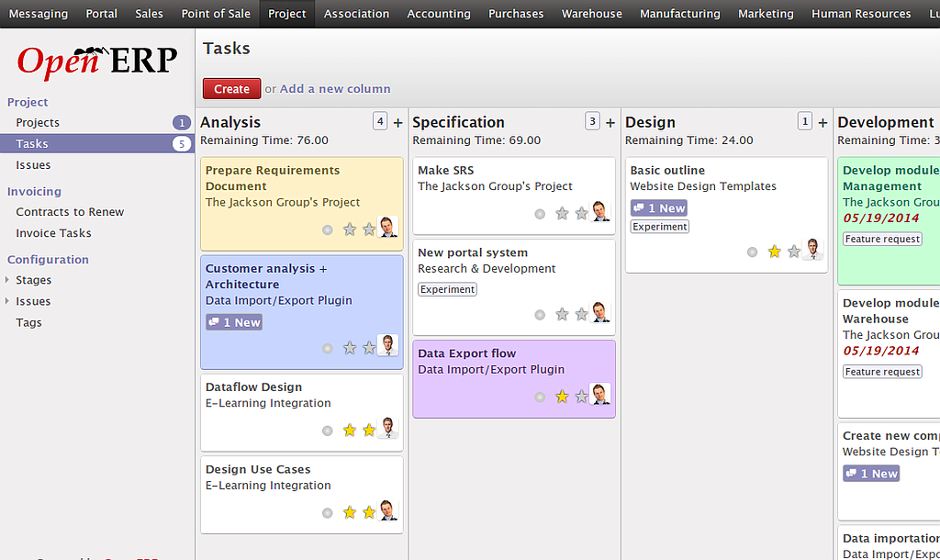This screenshot has height=560, width=940.
Task: Click Feature request tag on Develop module Warehouse
Action: tap(882, 372)
